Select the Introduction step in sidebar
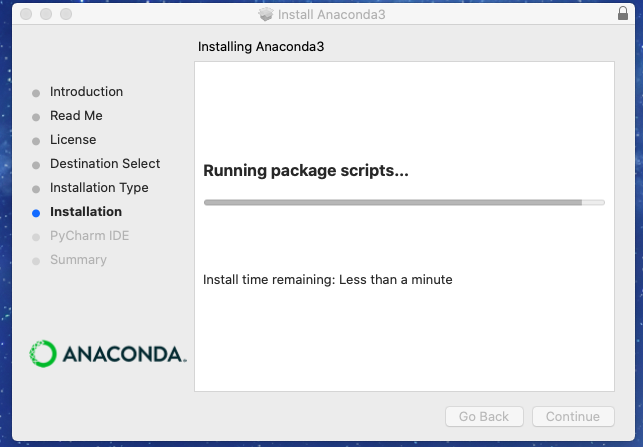The width and height of the screenshot is (643, 447). 86,91
